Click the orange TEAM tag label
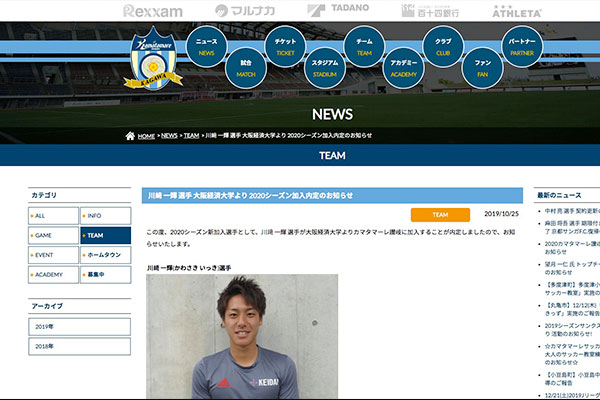The height and width of the screenshot is (400, 600). click(440, 215)
